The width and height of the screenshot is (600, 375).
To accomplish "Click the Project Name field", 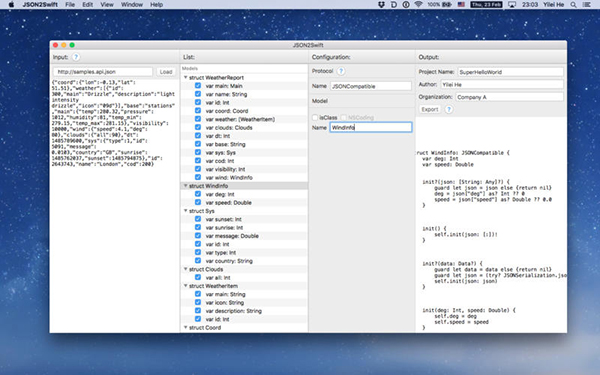I will coord(510,72).
